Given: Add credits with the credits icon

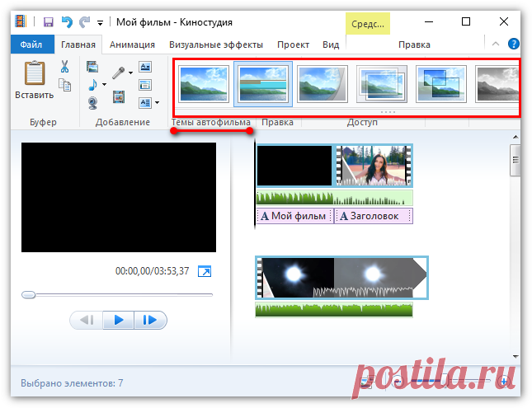Looking at the screenshot, I should (145, 102).
